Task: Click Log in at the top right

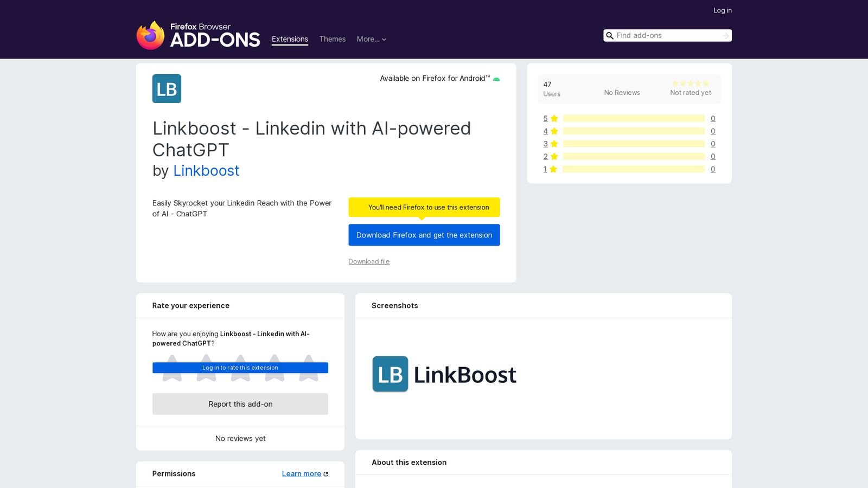Action: (x=722, y=10)
